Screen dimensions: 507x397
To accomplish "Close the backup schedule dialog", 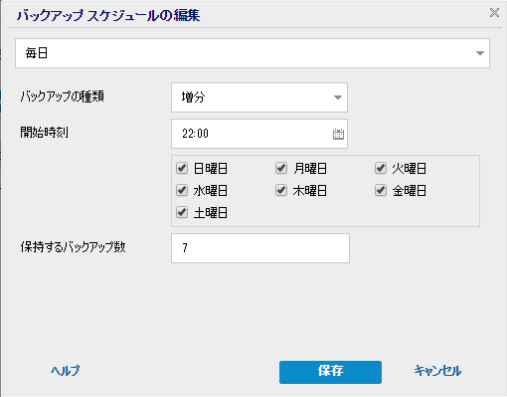I will [494, 13].
